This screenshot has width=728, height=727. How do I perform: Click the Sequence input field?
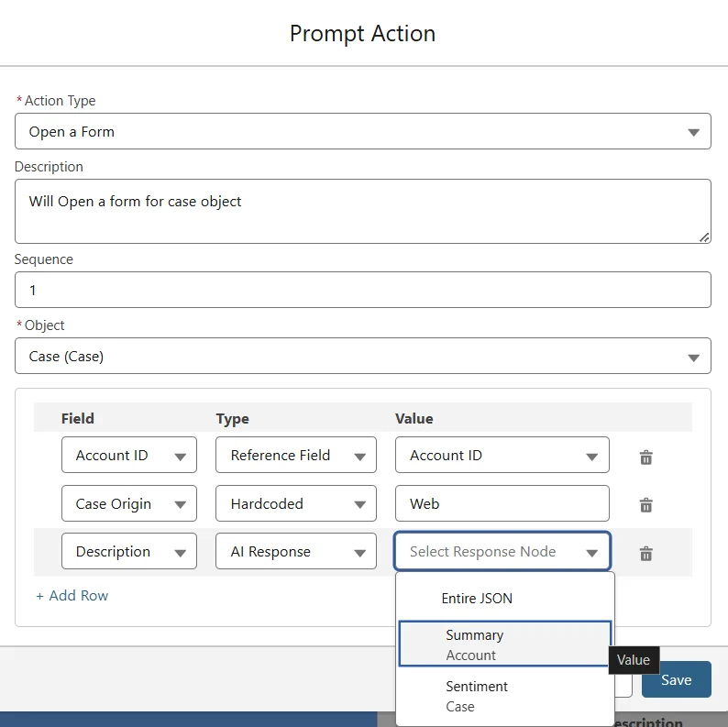(x=362, y=290)
